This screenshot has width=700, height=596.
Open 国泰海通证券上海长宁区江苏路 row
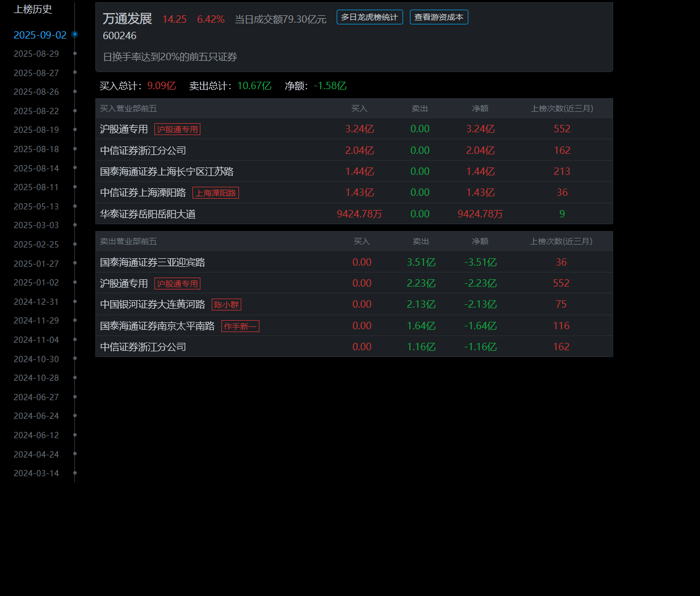[x=354, y=171]
